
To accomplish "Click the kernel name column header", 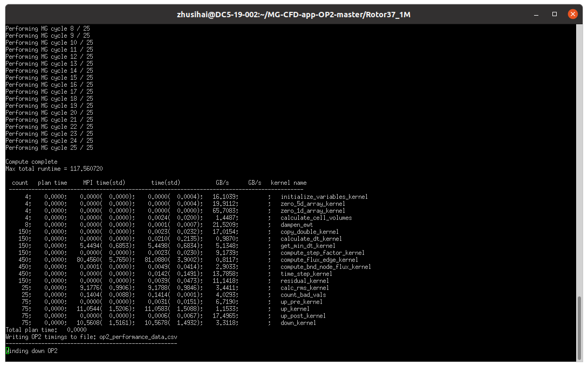I will click(x=290, y=182).
